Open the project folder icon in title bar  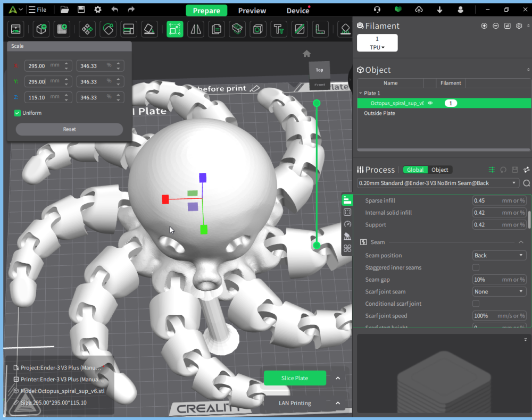(x=64, y=10)
